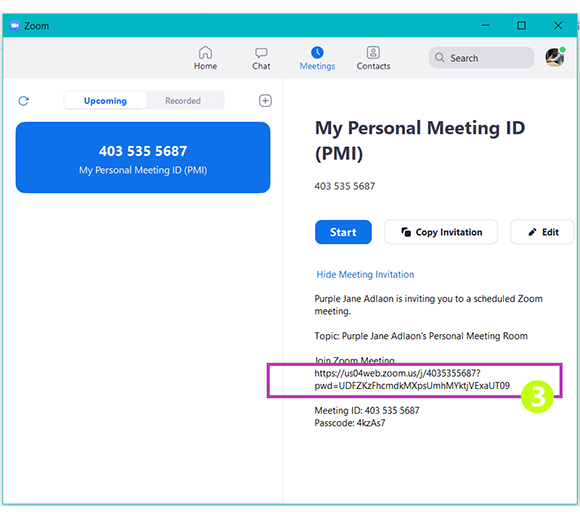Open the Contacts icon
The image size is (580, 520).
pos(373,53)
